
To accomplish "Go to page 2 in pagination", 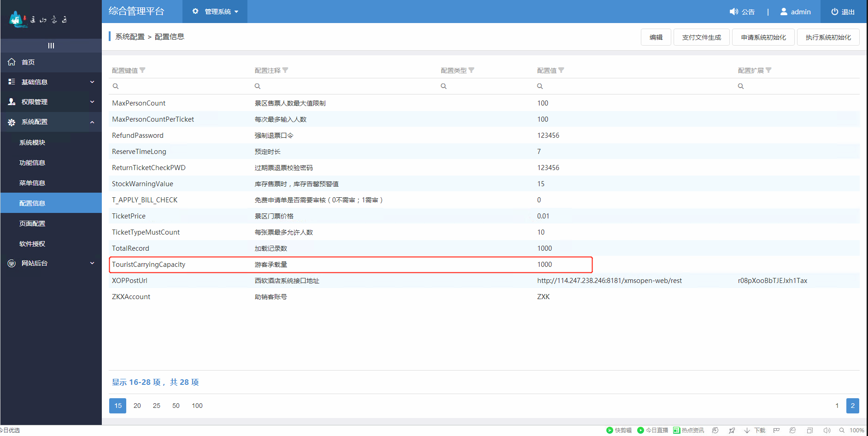I will [853, 406].
